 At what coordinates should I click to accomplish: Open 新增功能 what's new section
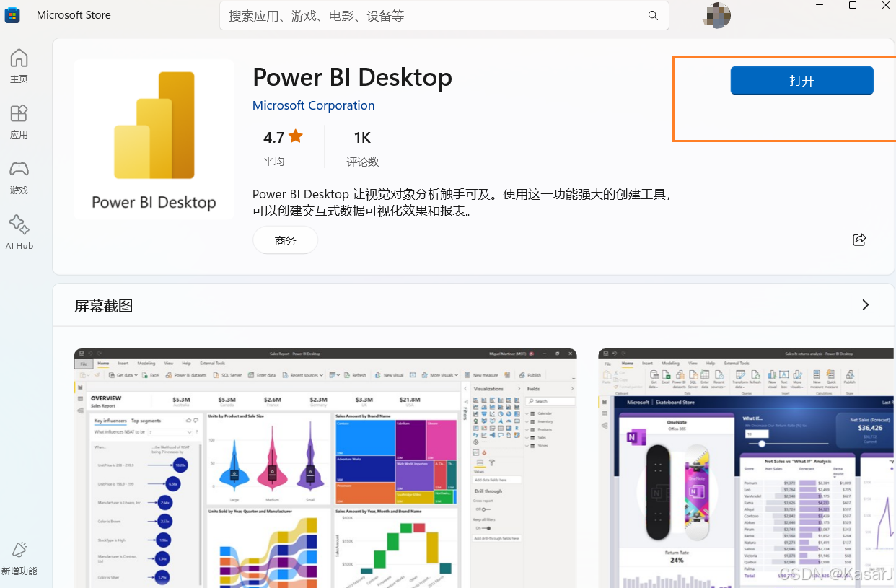(19, 558)
